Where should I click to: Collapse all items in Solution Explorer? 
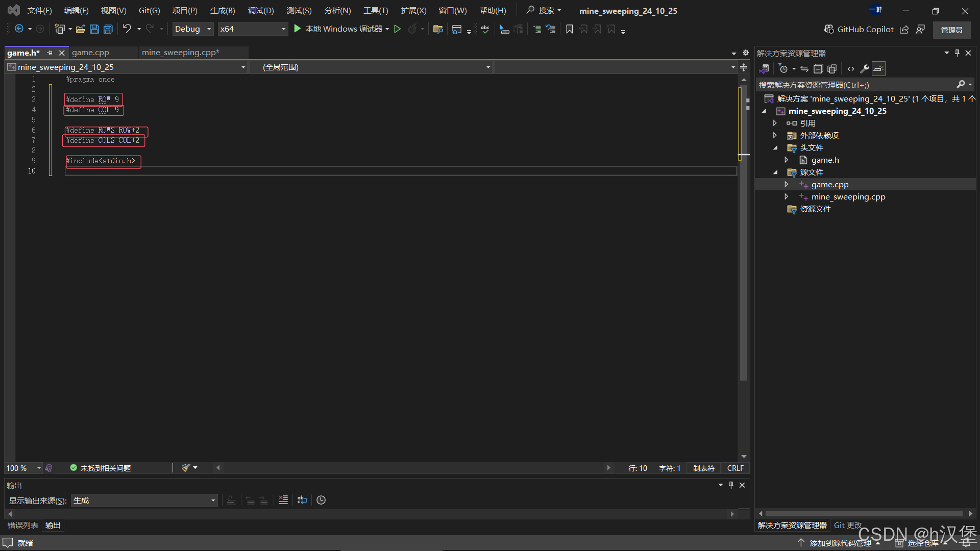(x=818, y=69)
